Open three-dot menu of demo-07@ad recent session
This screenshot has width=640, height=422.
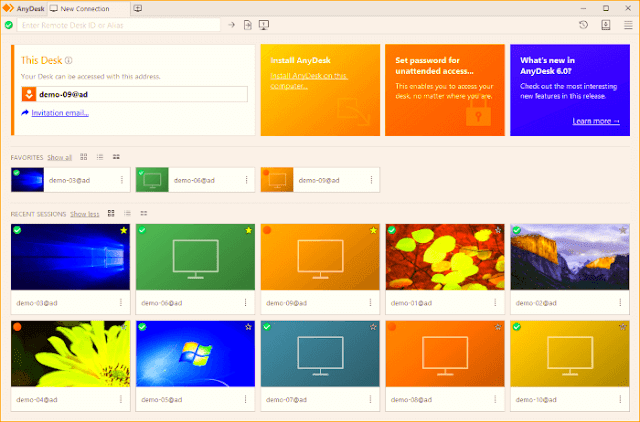click(370, 399)
